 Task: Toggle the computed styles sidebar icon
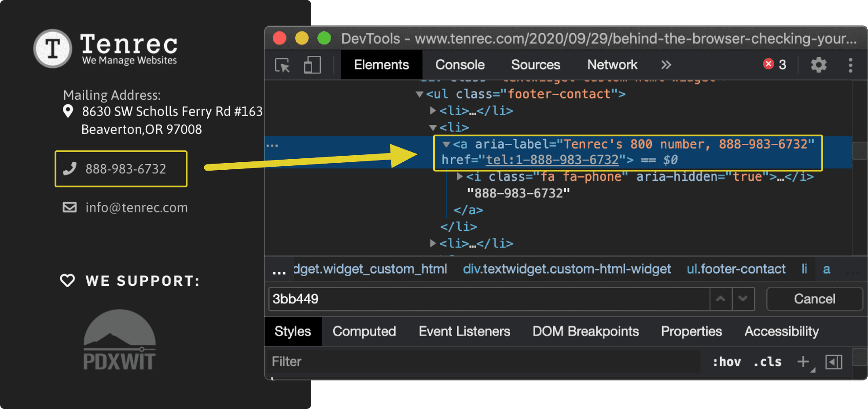(x=834, y=362)
